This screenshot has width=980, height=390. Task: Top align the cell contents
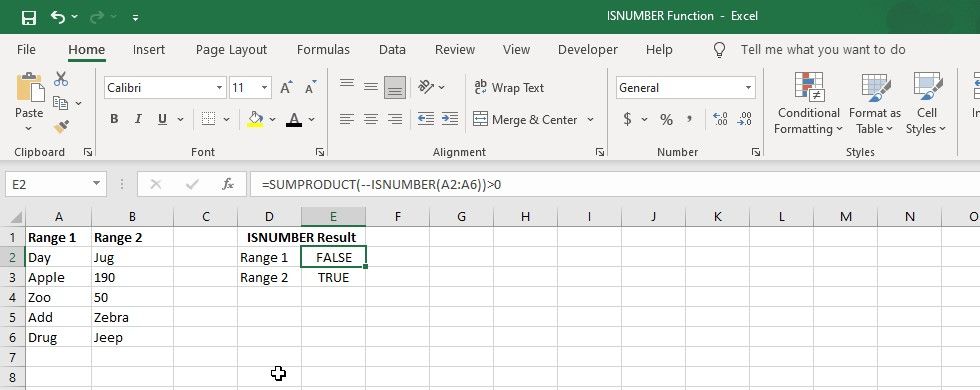pos(347,84)
